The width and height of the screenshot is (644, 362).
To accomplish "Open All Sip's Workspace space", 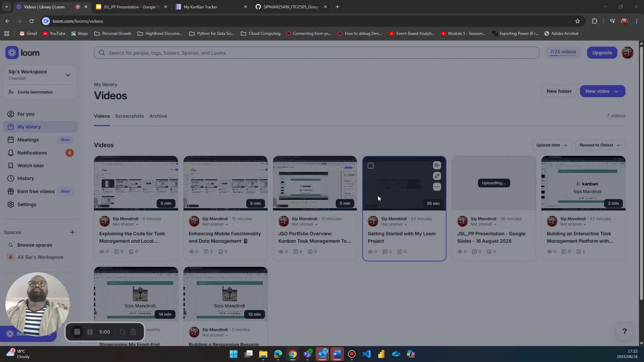I will click(40, 257).
